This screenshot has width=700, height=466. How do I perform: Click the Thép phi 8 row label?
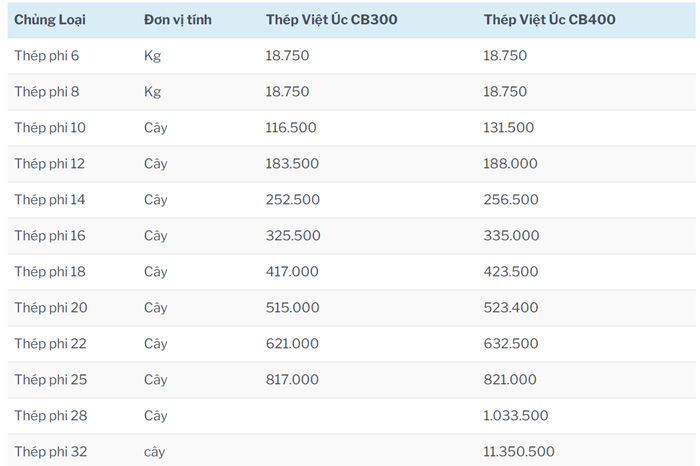point(47,92)
